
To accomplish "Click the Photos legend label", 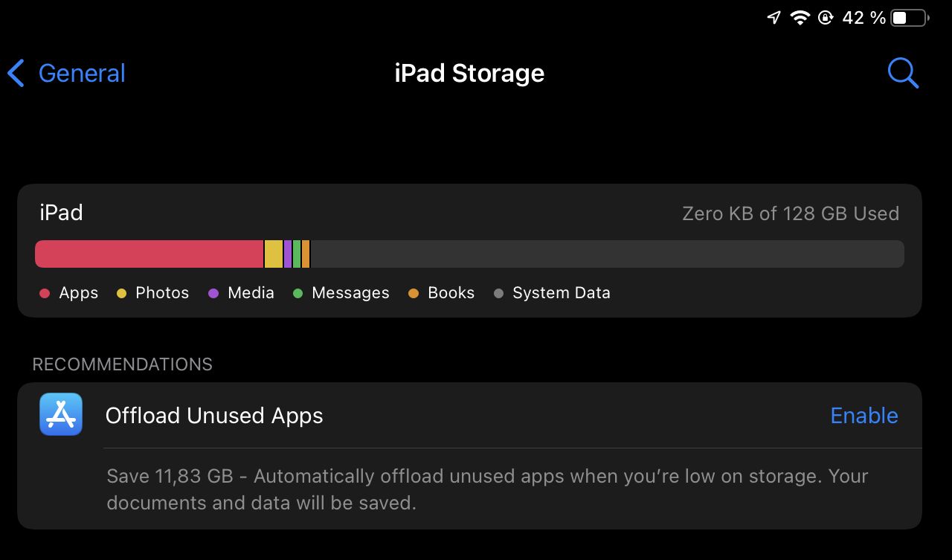I will [x=162, y=293].
